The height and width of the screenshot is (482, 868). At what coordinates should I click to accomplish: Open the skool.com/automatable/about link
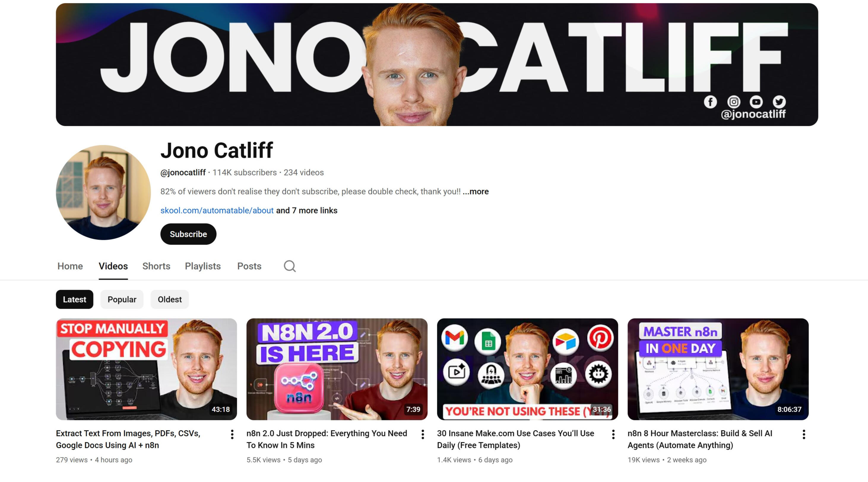coord(217,210)
